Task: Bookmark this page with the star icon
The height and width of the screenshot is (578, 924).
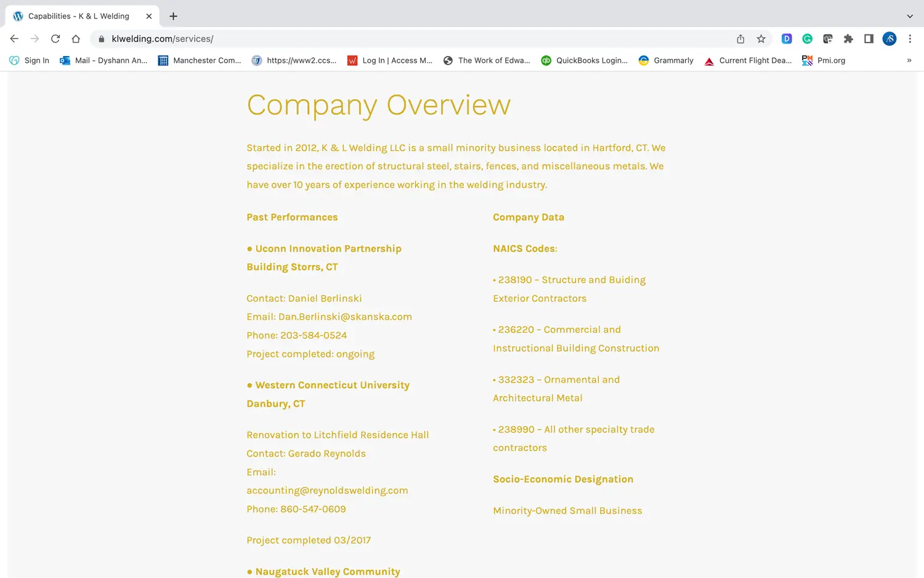Action: point(761,39)
